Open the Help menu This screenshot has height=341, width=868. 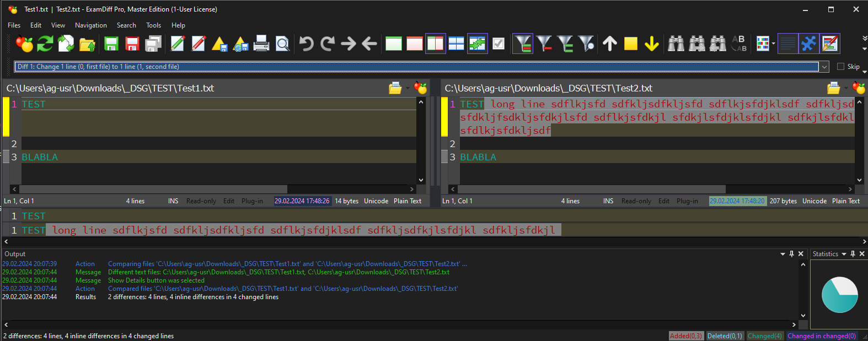pos(178,25)
